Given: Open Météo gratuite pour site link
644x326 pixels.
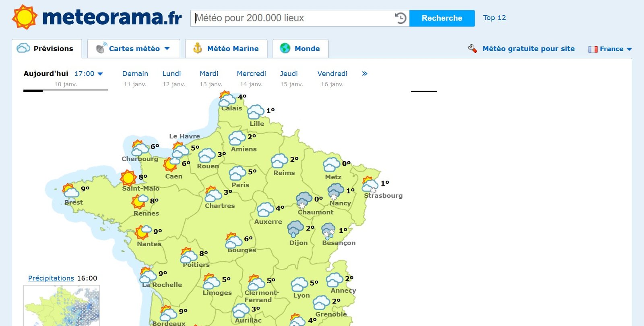Looking at the screenshot, I should click(528, 49).
